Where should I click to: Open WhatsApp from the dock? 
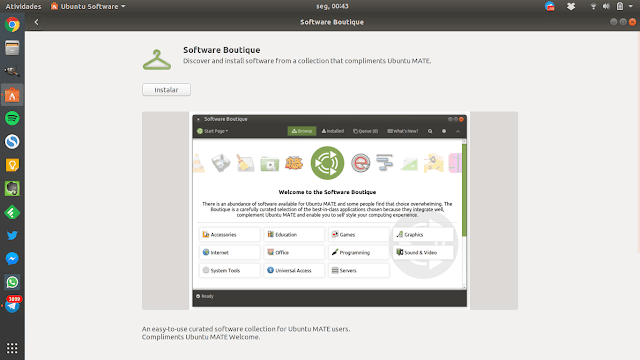[12, 282]
